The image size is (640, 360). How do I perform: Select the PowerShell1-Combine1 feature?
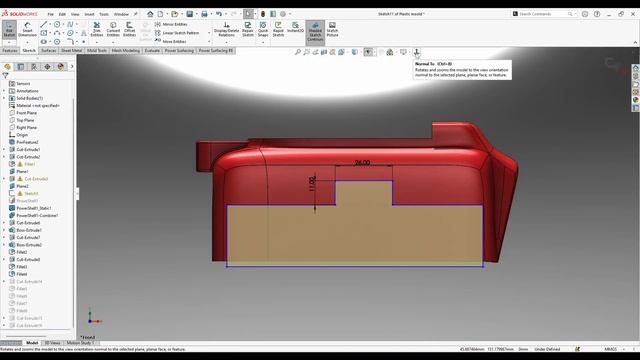coord(37,216)
